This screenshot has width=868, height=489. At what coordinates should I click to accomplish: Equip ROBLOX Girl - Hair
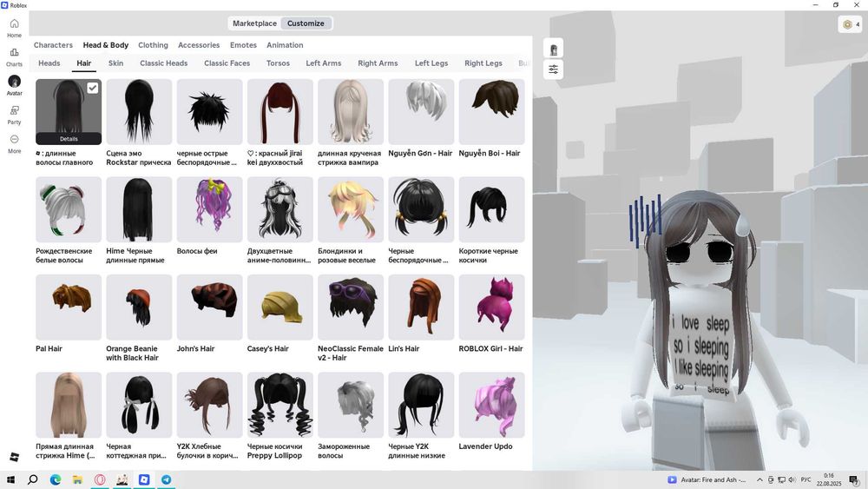point(491,307)
